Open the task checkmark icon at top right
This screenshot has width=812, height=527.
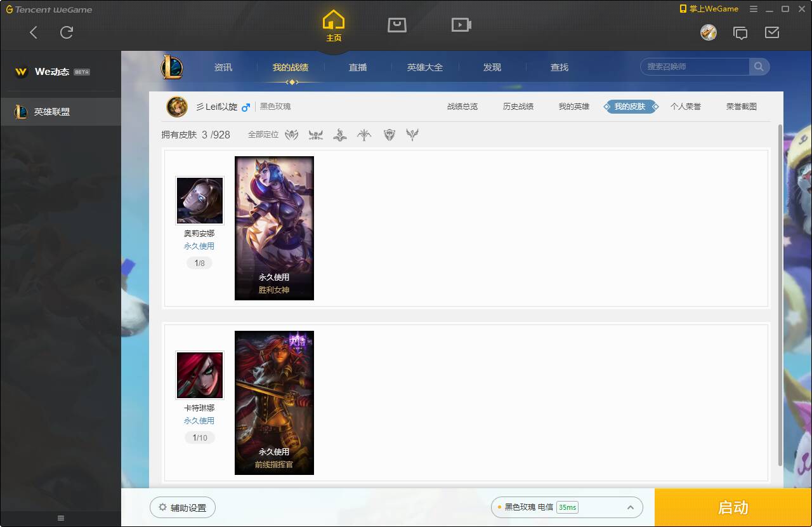(772, 32)
